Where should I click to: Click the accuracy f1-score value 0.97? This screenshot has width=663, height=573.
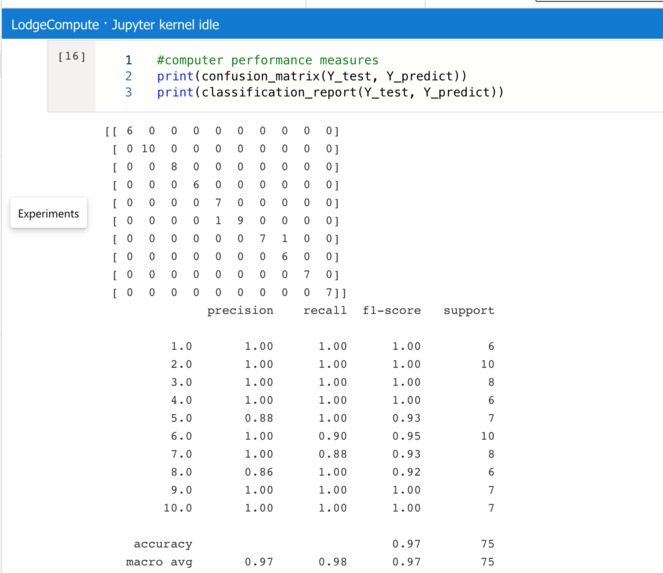(406, 544)
